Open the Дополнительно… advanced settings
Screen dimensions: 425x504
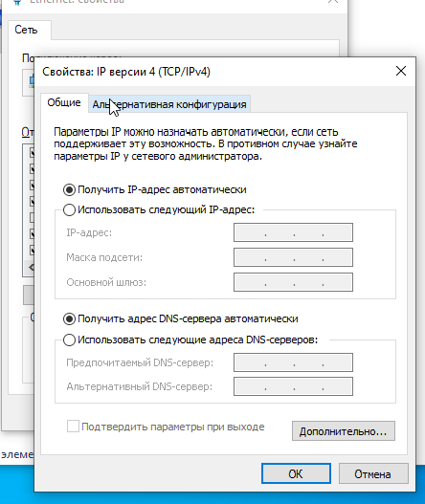(x=344, y=431)
